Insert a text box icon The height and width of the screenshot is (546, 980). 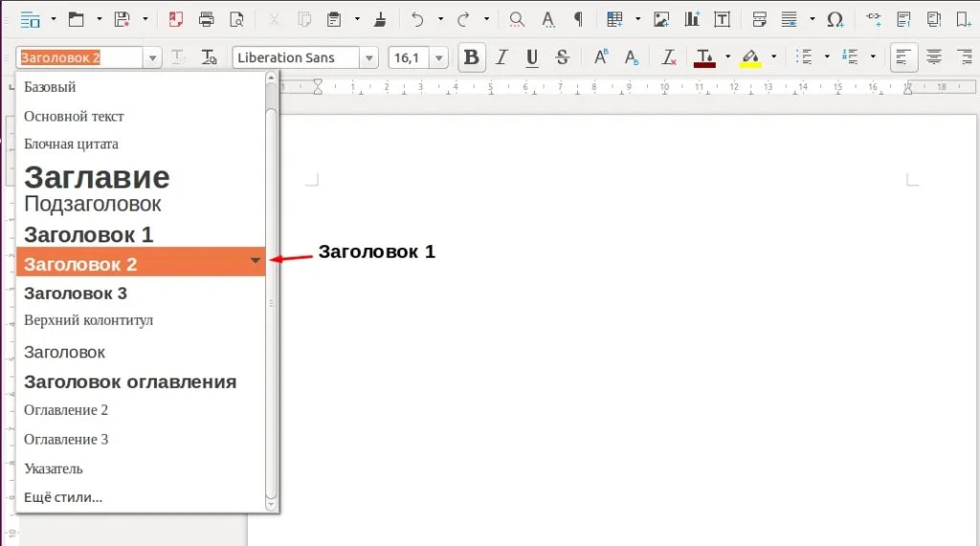pyautogui.click(x=722, y=19)
